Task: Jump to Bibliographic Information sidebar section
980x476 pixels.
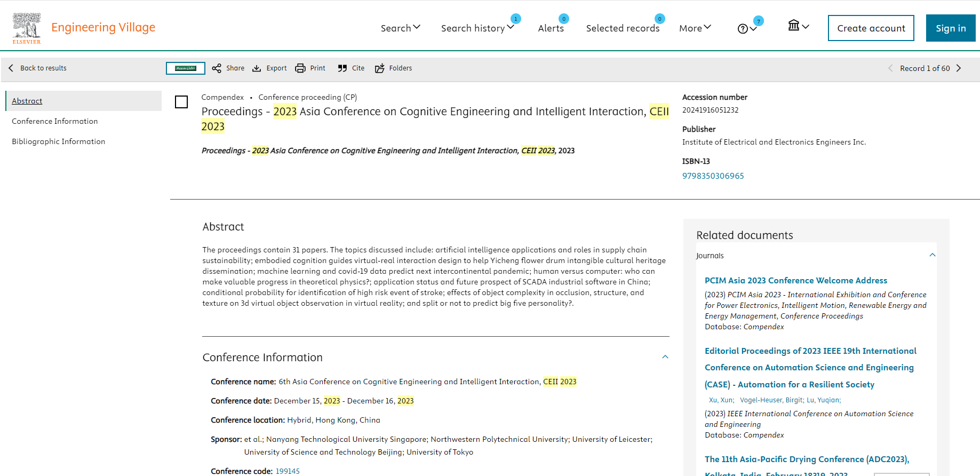Action: click(58, 141)
